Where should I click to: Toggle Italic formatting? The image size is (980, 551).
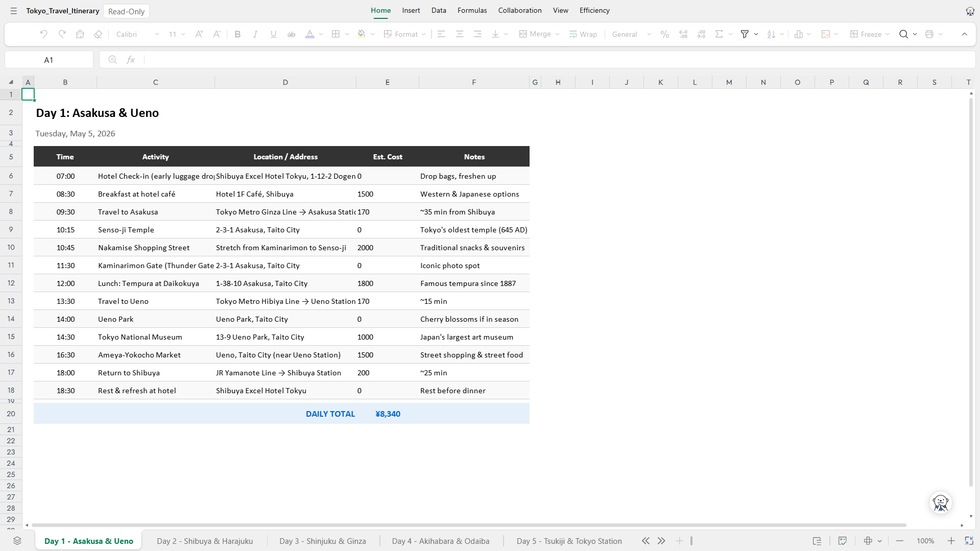click(x=255, y=34)
